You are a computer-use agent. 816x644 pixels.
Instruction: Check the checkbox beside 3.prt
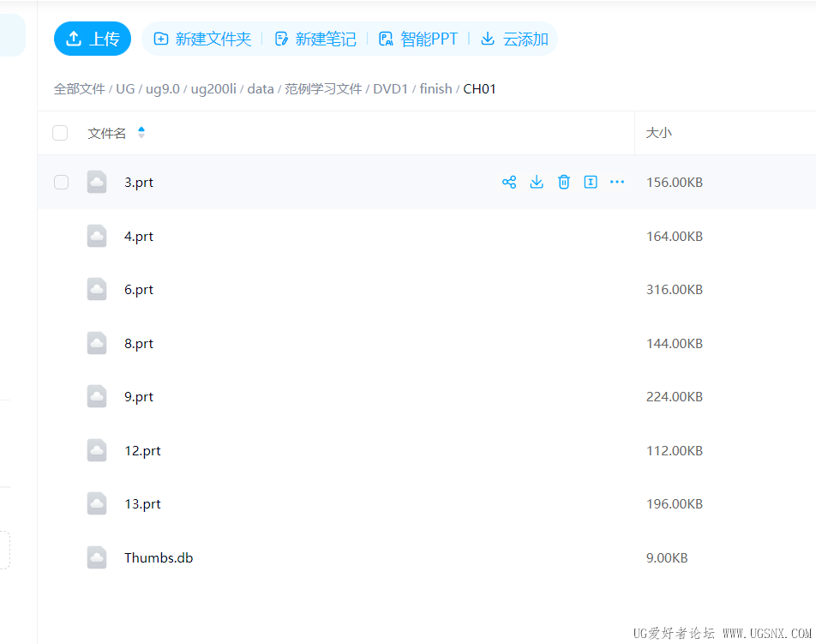(x=61, y=182)
